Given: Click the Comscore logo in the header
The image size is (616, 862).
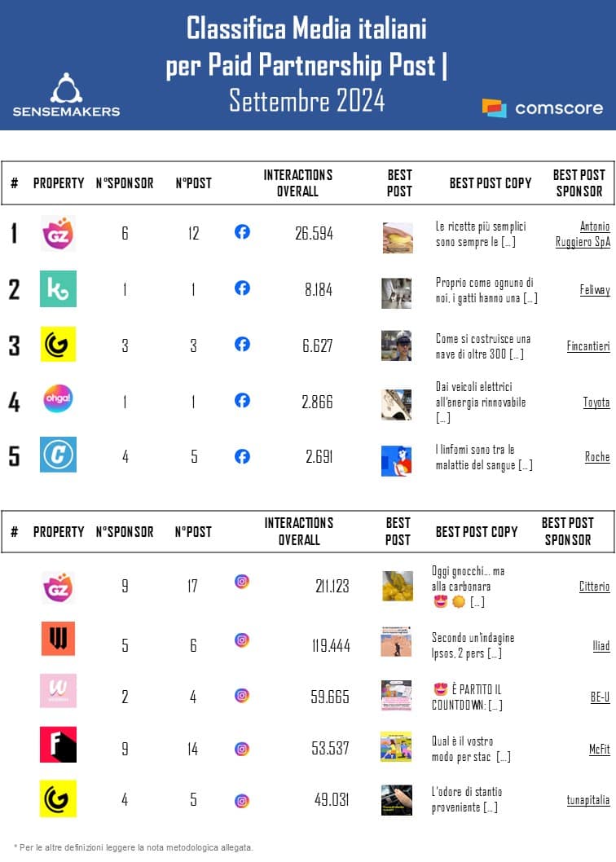Looking at the screenshot, I should (542, 108).
